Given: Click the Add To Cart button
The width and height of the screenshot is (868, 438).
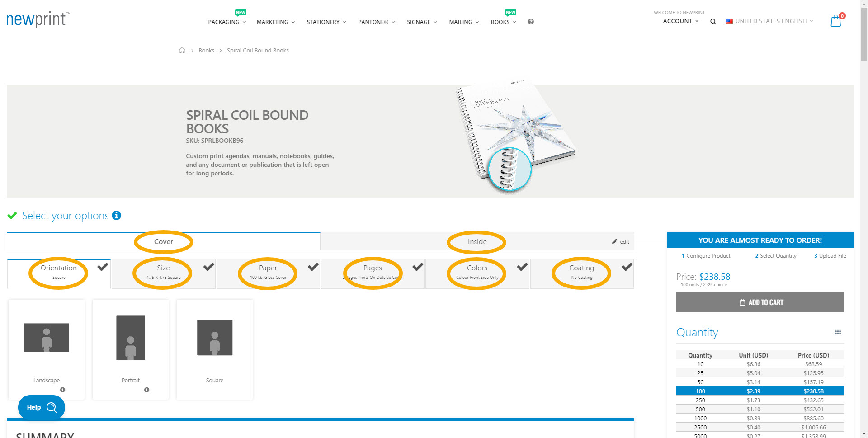Looking at the screenshot, I should (760, 302).
